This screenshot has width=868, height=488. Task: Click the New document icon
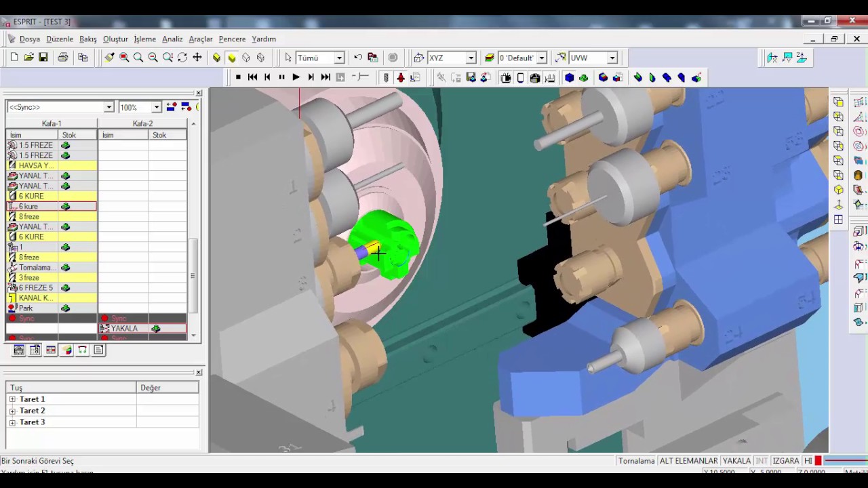tap(14, 58)
